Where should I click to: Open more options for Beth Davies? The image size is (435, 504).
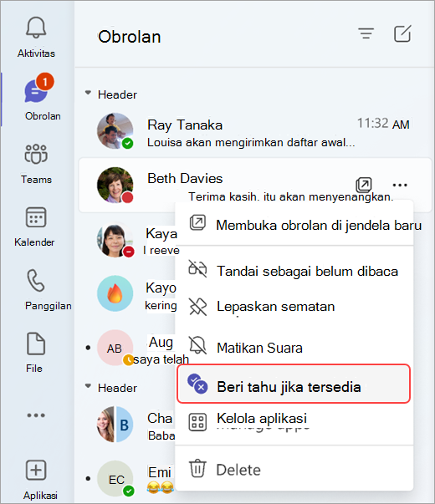[x=400, y=186]
